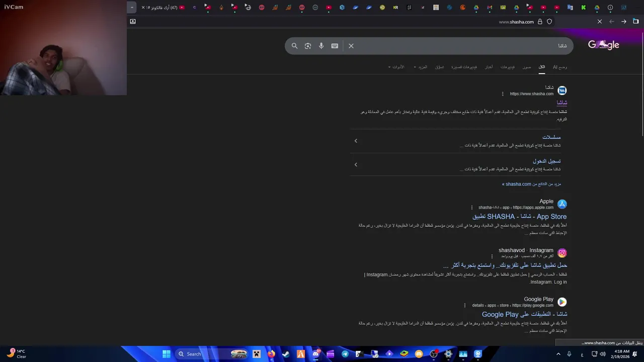Open the Videos tab (فيديوهات)
The width and height of the screenshot is (644, 362).
(508, 67)
